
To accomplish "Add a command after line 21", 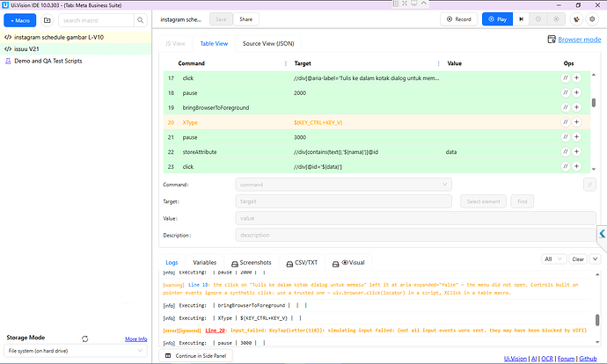I will coord(576,136).
